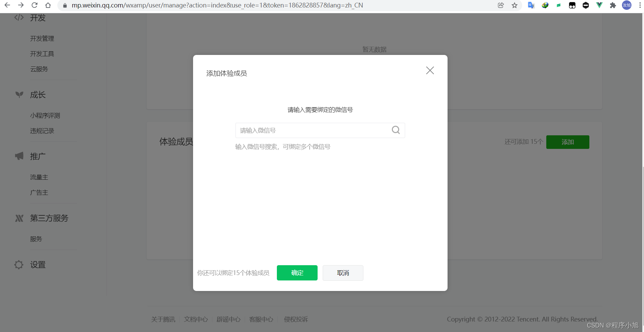Click the 成长 sidebar heading text
Image resolution: width=644 pixels, height=332 pixels.
point(38,95)
